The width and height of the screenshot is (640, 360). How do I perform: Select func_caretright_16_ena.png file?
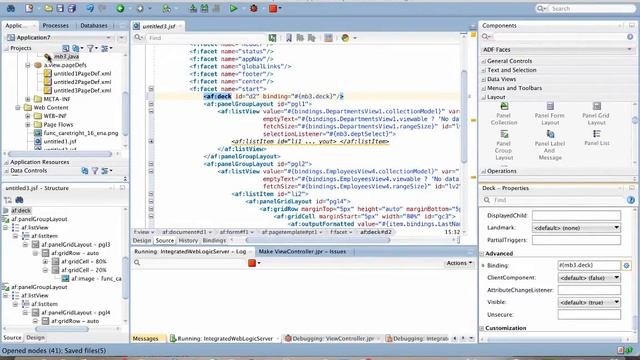click(81, 133)
